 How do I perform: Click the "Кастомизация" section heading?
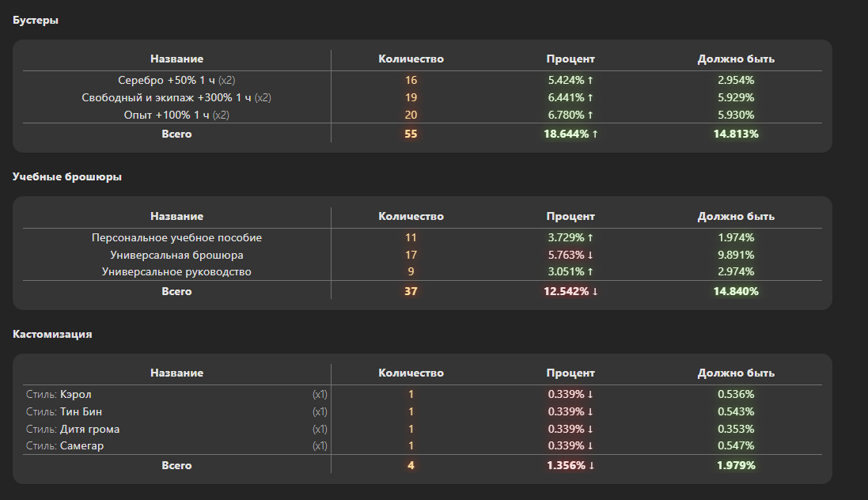(52, 334)
